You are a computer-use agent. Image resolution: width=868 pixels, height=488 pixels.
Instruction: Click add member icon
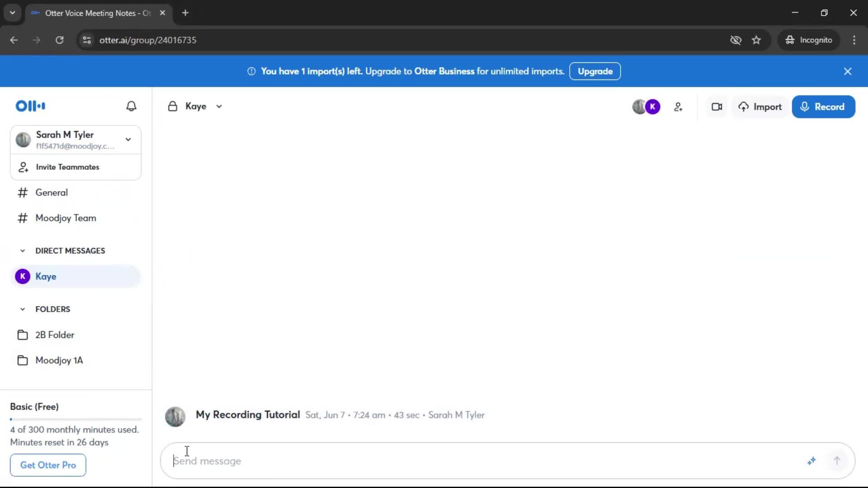(678, 107)
